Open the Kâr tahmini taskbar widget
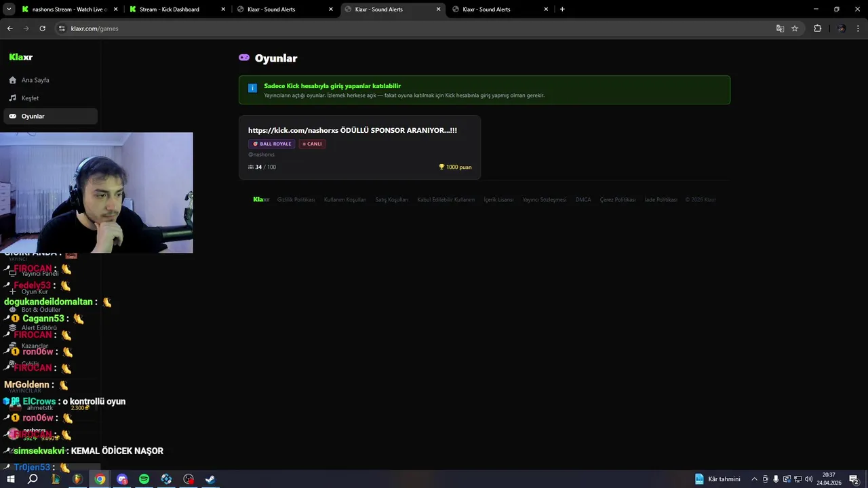The height and width of the screenshot is (488, 868). 717,479
